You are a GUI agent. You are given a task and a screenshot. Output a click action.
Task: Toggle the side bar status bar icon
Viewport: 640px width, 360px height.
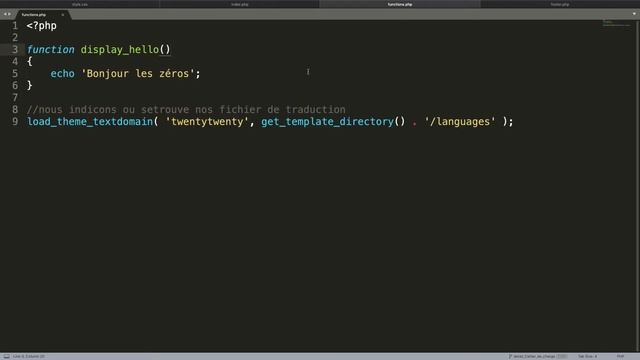[7, 356]
